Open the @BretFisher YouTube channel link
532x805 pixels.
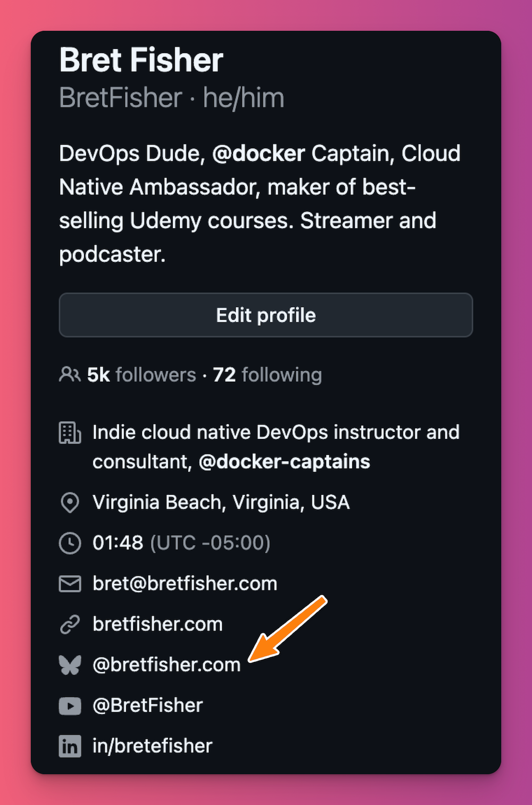[x=148, y=706]
